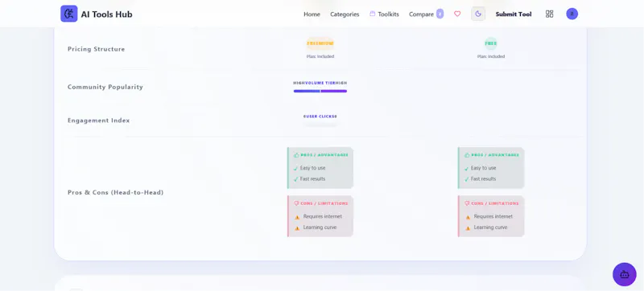The width and height of the screenshot is (644, 291).
Task: Click the checkmark beside first card's Fast results
Action: 295,179
